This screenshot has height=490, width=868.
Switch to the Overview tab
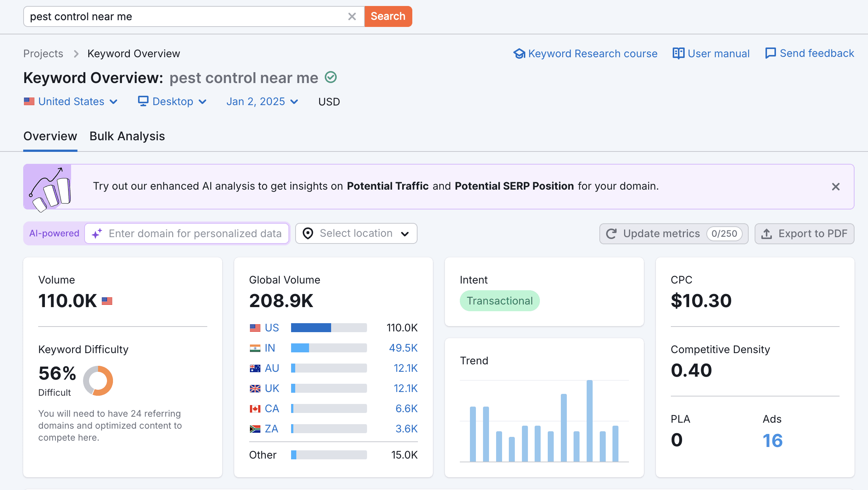click(50, 136)
